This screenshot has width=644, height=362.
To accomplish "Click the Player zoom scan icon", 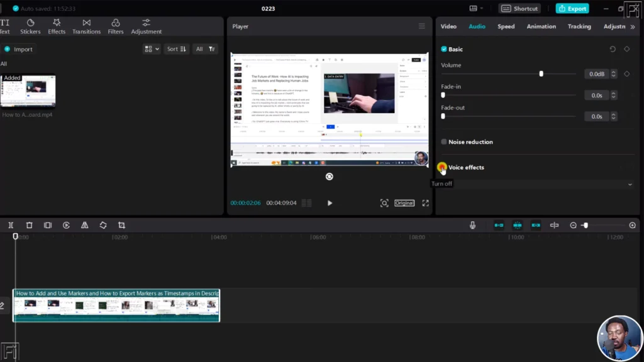I will [384, 203].
